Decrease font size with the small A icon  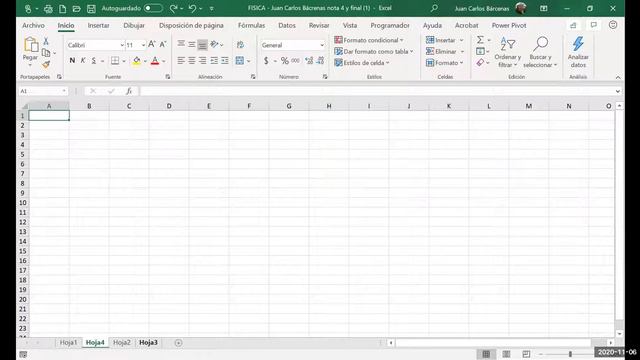pyautogui.click(x=163, y=44)
